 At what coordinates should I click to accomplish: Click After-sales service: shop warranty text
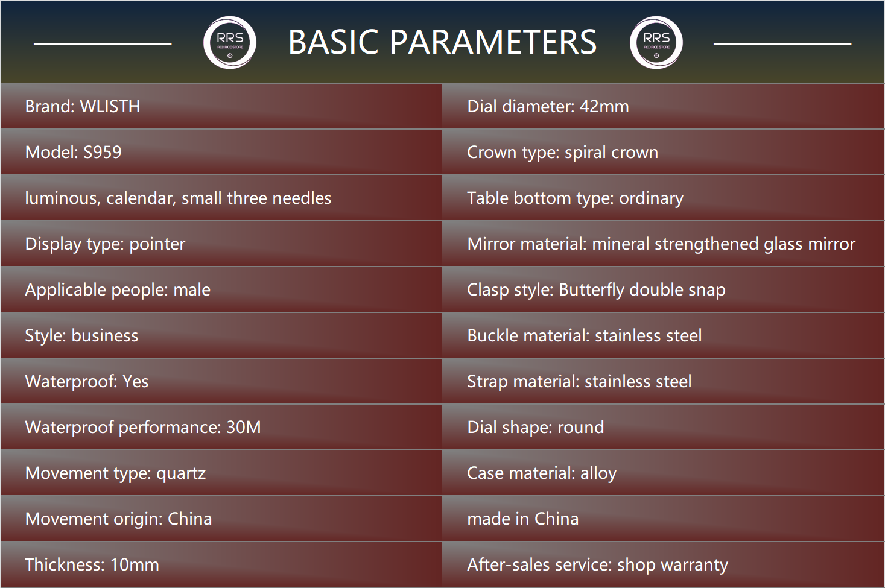coord(597,565)
